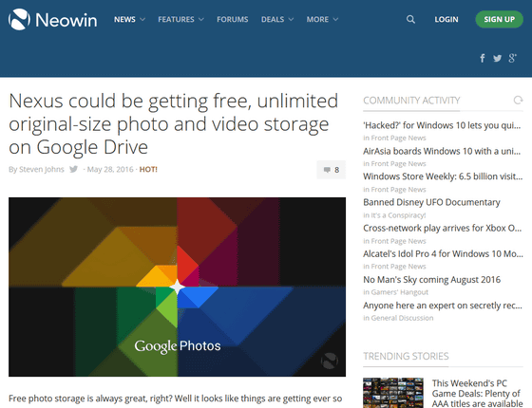532x408 pixels.
Task: Open the 8 comments bubble button
Action: coord(332,170)
